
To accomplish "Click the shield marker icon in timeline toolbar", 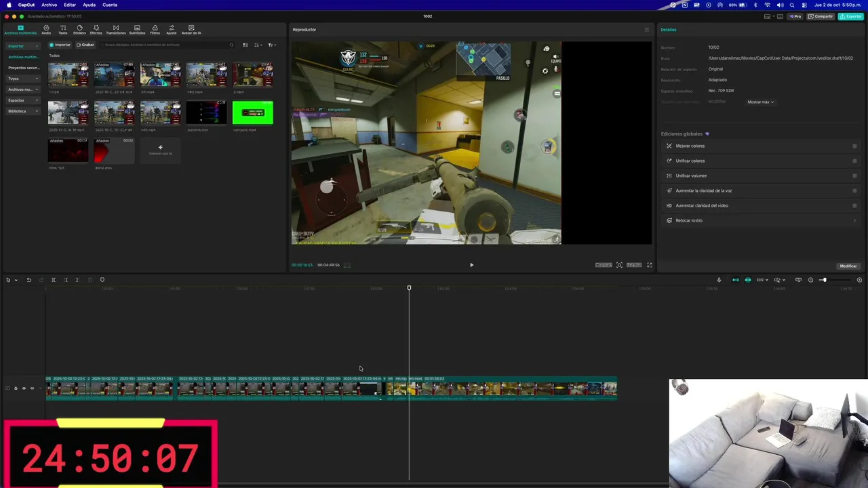I will [102, 280].
